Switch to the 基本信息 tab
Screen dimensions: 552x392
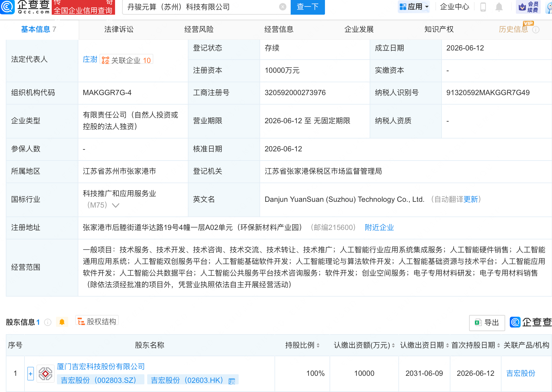pos(39,29)
